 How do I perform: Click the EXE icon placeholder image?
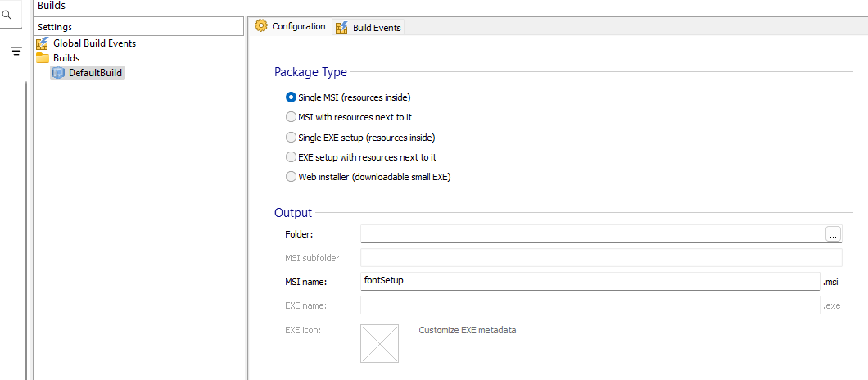379,343
